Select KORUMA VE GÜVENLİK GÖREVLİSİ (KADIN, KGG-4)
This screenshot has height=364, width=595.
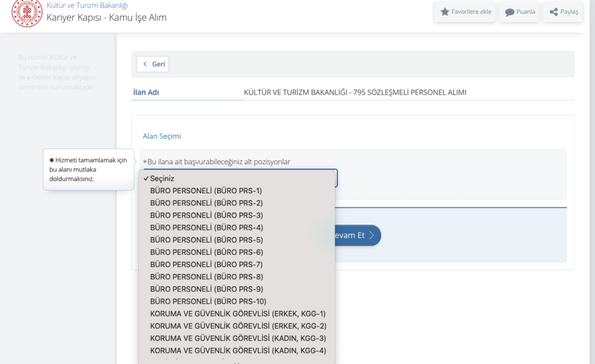coord(238,350)
